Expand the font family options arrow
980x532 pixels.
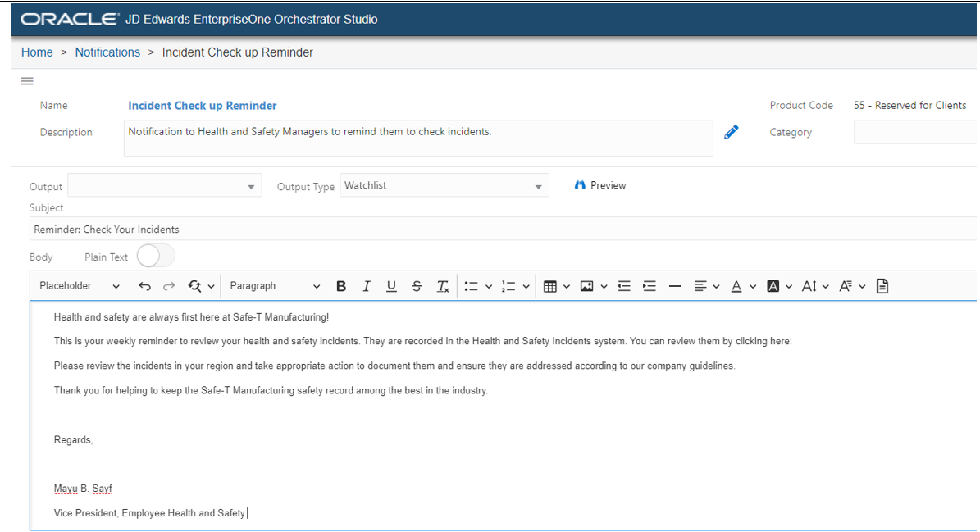point(863,287)
